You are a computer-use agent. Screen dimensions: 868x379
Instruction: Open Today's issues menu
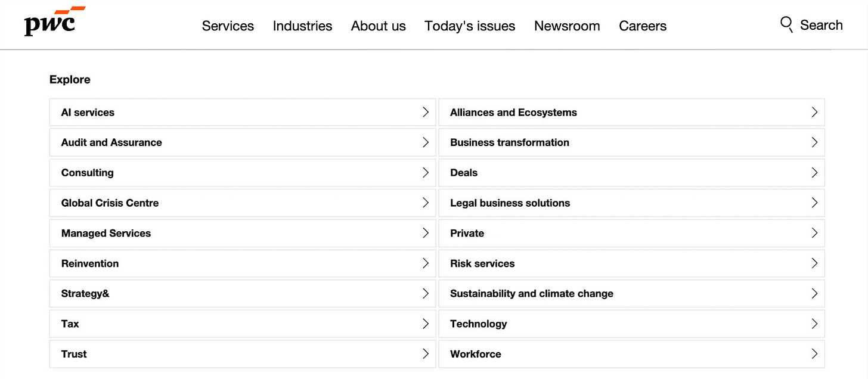click(x=470, y=26)
